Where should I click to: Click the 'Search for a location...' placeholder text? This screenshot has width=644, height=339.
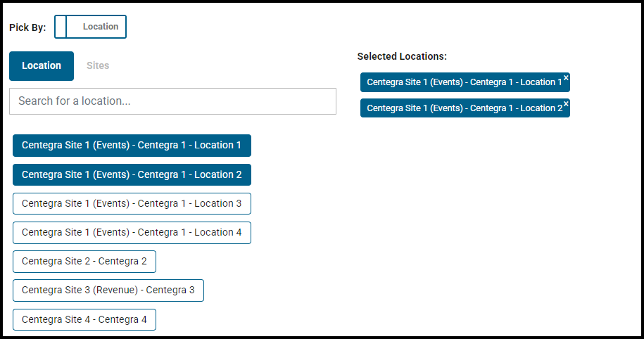(x=75, y=101)
